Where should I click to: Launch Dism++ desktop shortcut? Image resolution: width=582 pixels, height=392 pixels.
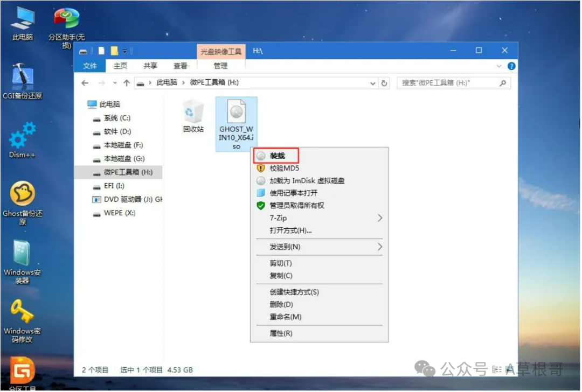tap(22, 139)
